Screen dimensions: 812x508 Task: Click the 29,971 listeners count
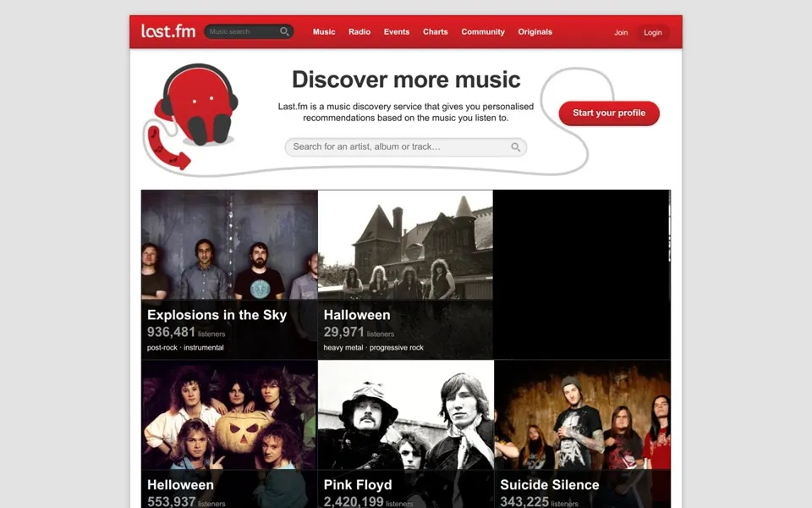tap(359, 332)
